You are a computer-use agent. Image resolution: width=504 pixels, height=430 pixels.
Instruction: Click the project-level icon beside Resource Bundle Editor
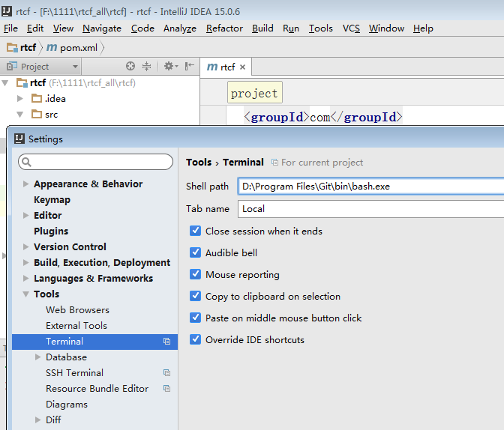(166, 388)
